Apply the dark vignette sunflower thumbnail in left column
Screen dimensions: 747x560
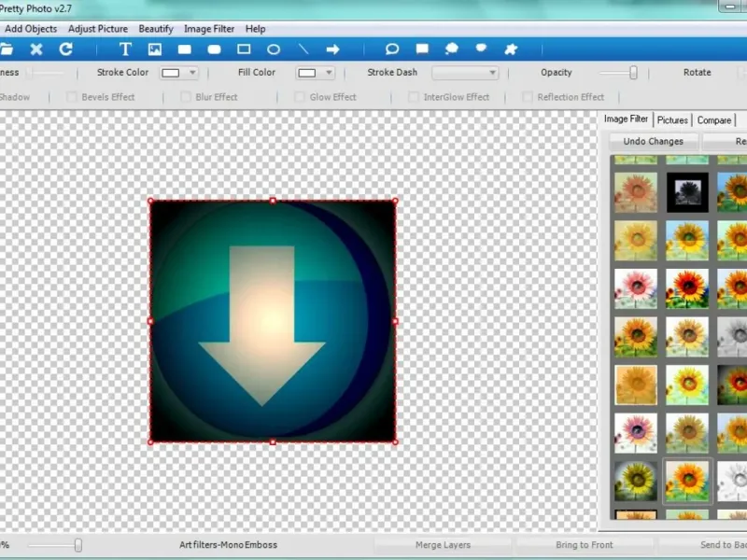click(x=636, y=481)
